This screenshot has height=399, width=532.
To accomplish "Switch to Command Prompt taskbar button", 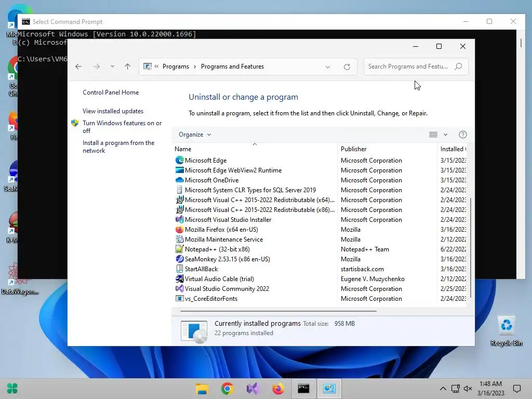I will click(303, 389).
